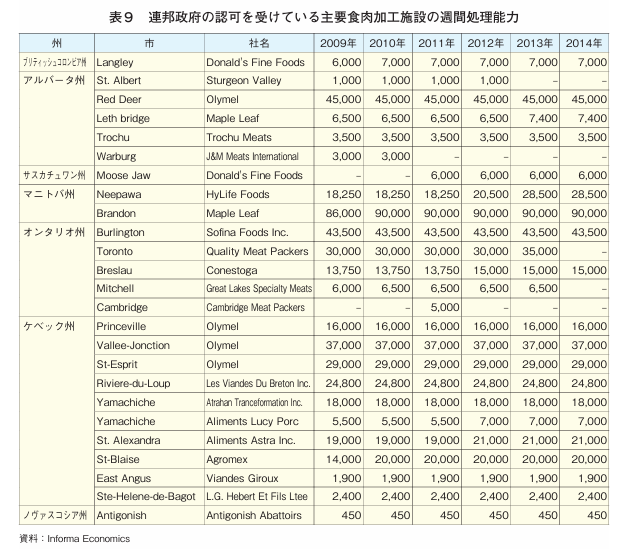The height and width of the screenshot is (549, 629).
Task: Select the アルバータ州 province cell
Action: [x=57, y=118]
